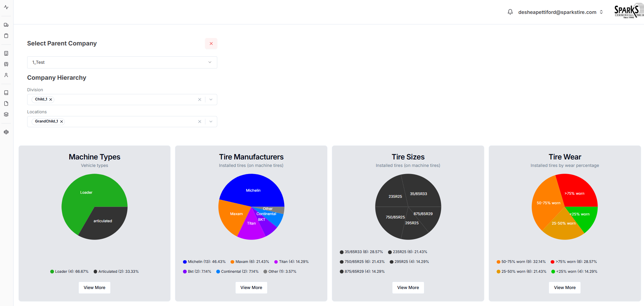The height and width of the screenshot is (306, 644).
Task: Click View More under Tire Wear
Action: tap(564, 287)
